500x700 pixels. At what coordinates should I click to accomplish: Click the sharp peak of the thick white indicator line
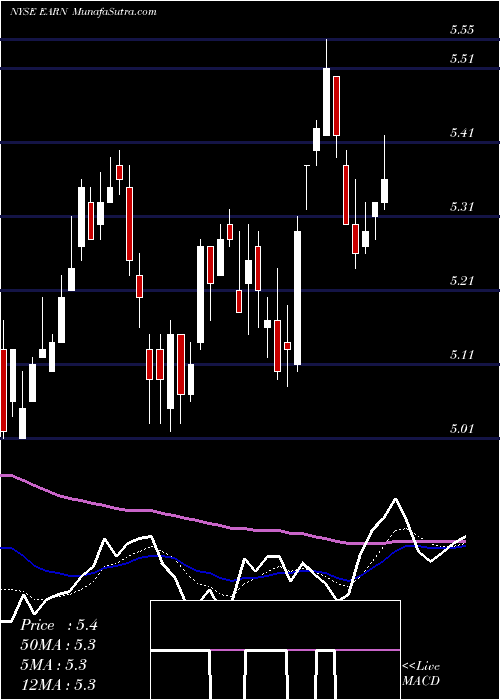pos(395,500)
